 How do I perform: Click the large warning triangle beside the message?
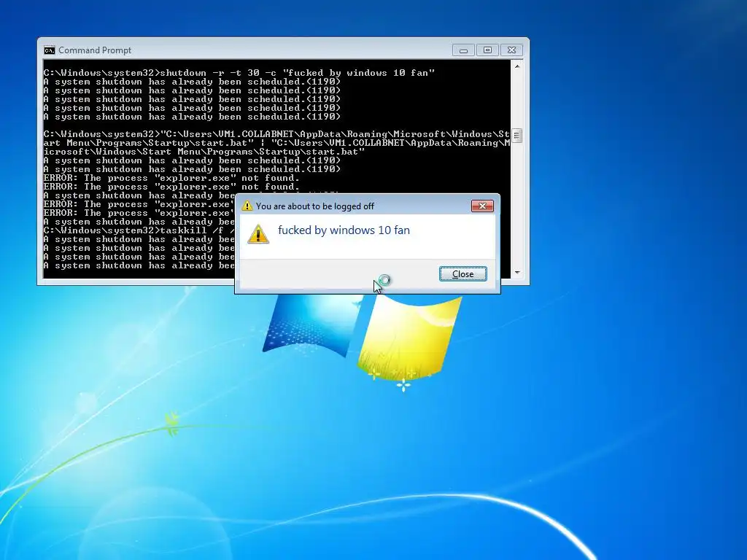coord(258,234)
